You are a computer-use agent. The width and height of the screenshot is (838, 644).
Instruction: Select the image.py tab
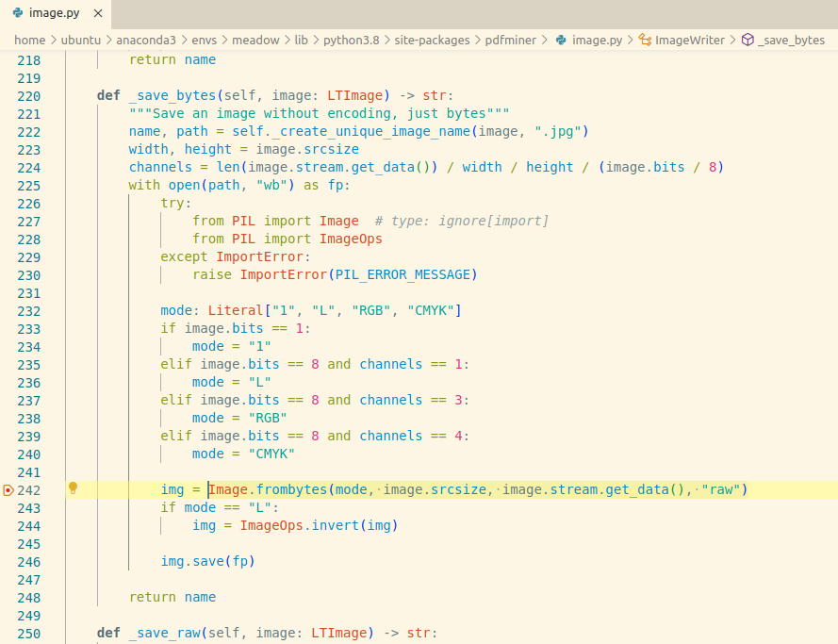pyautogui.click(x=56, y=13)
